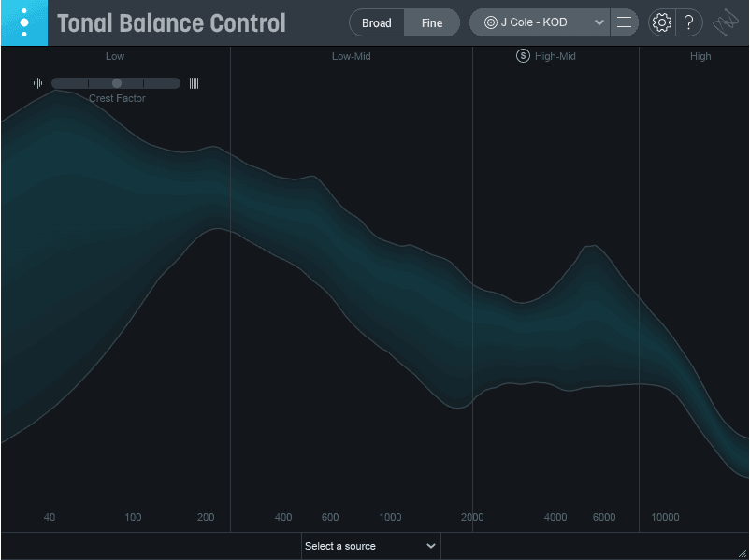The width and height of the screenshot is (750, 560).
Task: Click the 600 frequency axis label
Action: 330,517
